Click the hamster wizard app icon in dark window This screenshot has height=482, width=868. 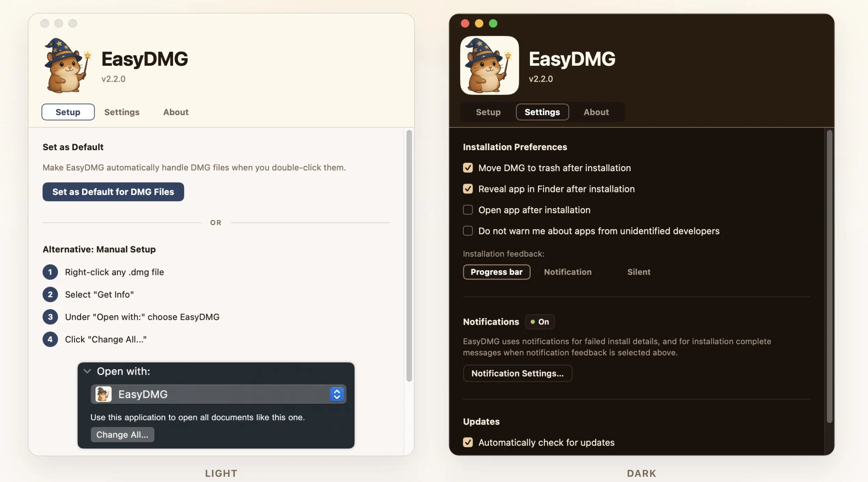tap(489, 65)
